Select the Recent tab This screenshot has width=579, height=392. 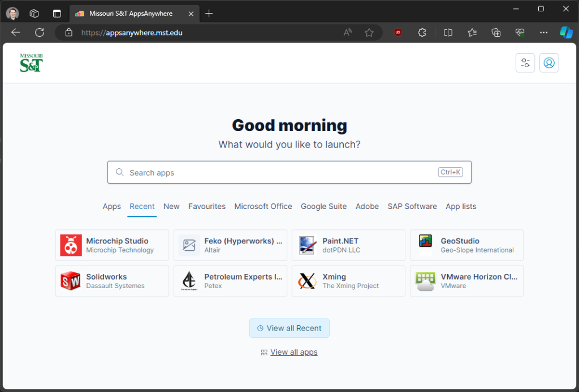(142, 207)
